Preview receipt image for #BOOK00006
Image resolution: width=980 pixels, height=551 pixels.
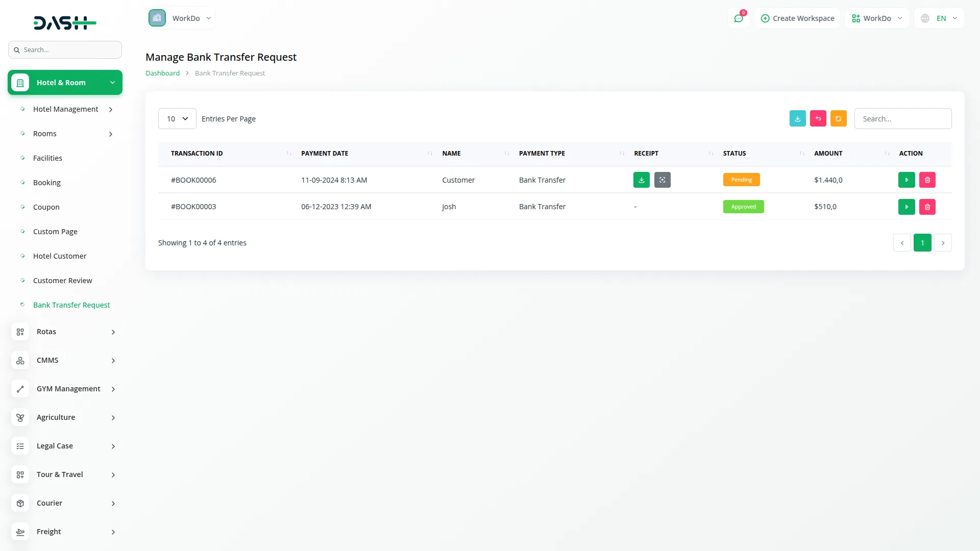tap(662, 180)
